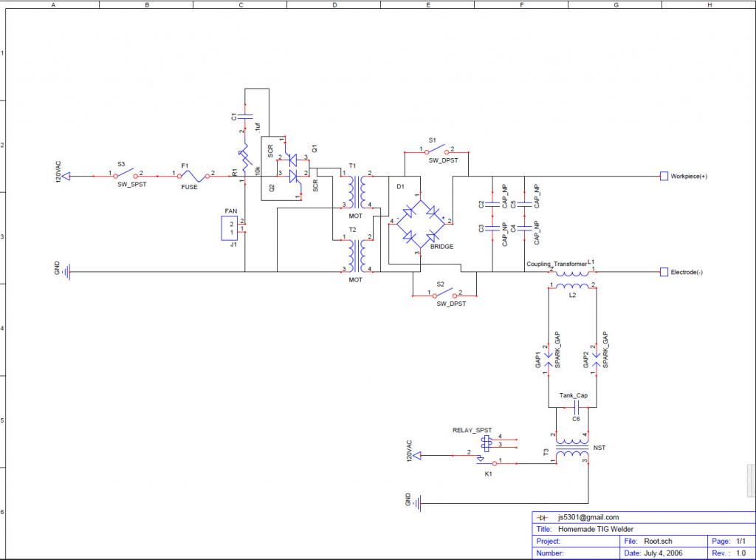The height and width of the screenshot is (560, 756).
Task: Click the vertical scrollbar handle at right edge
Action: tap(752, 480)
